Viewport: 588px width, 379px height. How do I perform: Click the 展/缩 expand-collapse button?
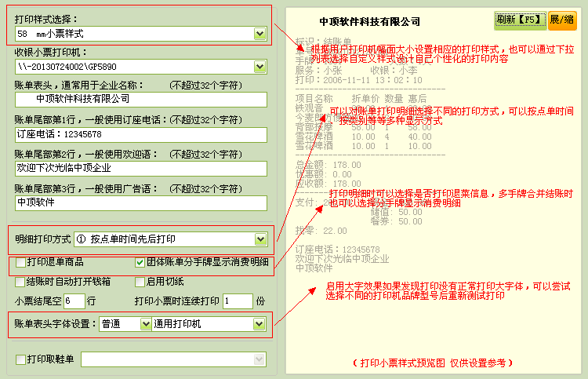[561, 19]
